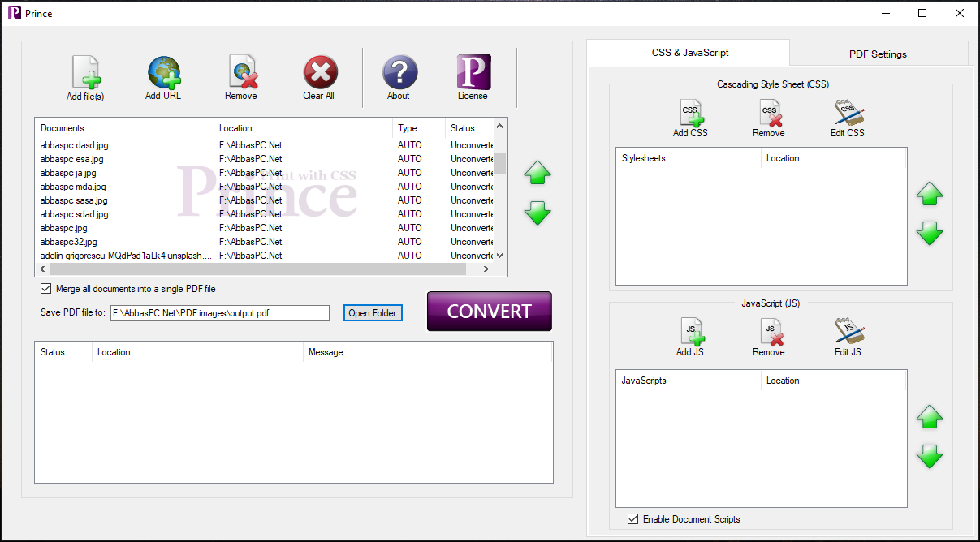Image resolution: width=980 pixels, height=542 pixels.
Task: Move stylesheet down with green arrow
Action: [x=930, y=234]
